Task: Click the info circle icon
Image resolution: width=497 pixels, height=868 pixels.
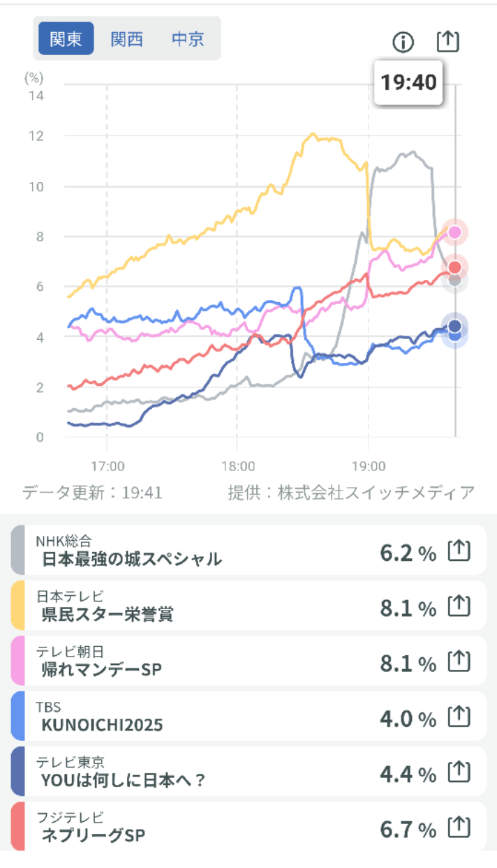Action: (x=403, y=43)
